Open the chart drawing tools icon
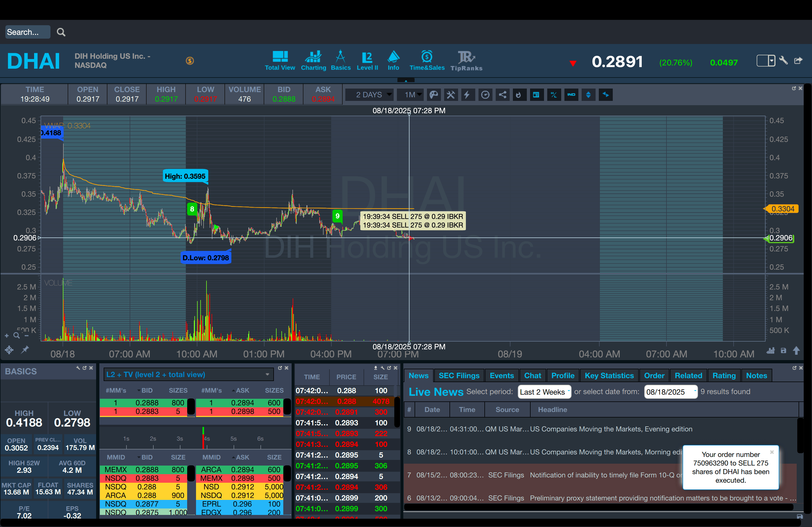 pyautogui.click(x=451, y=95)
